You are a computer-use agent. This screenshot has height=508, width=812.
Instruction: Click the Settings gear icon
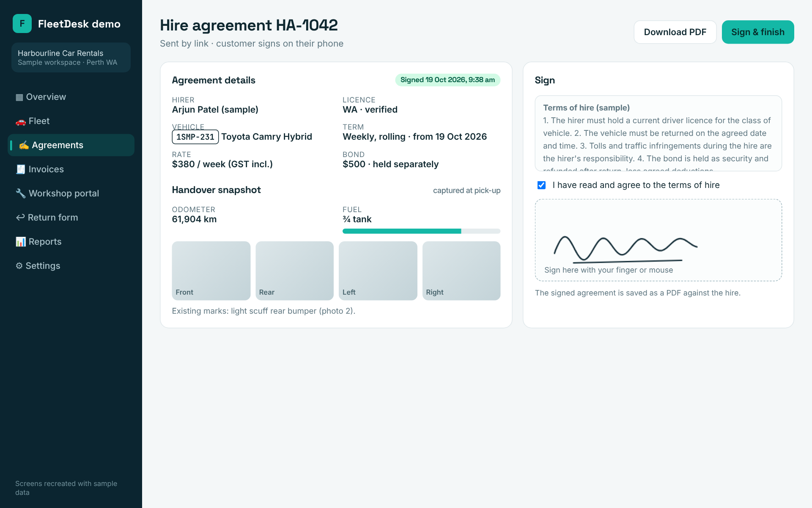(19, 266)
